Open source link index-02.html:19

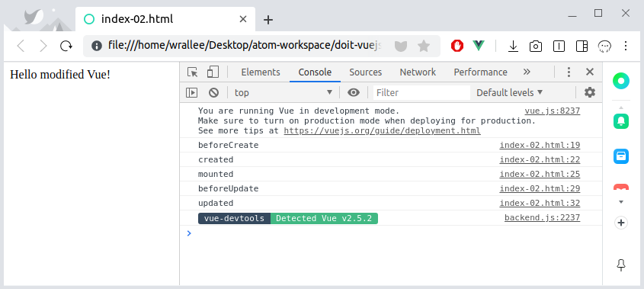(x=540, y=145)
